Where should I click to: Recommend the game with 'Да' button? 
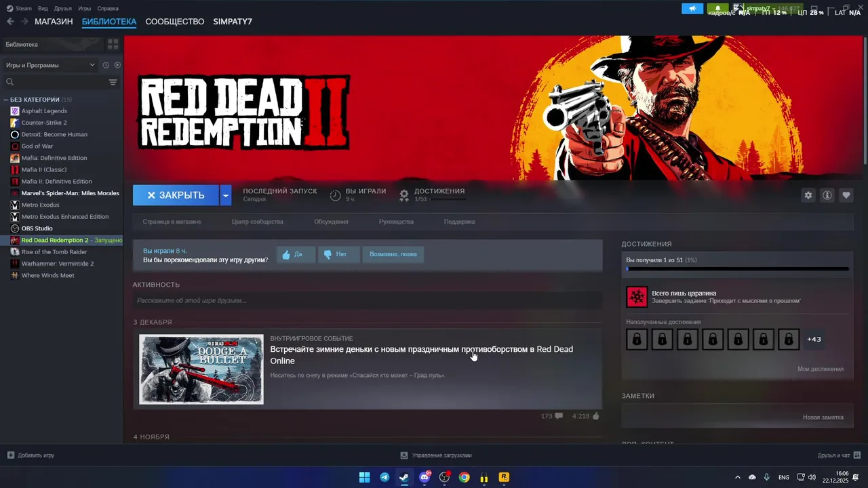(x=296, y=254)
